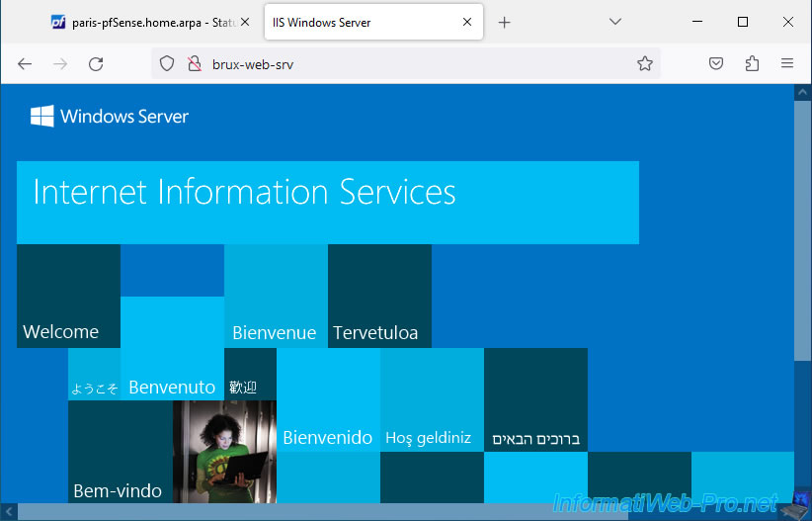
Task: Click the Hoş geldiniz tile
Action: (x=432, y=399)
